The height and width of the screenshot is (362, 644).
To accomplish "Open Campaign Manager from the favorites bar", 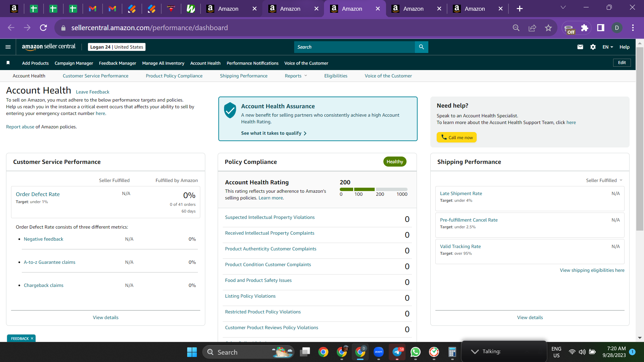I will (74, 63).
